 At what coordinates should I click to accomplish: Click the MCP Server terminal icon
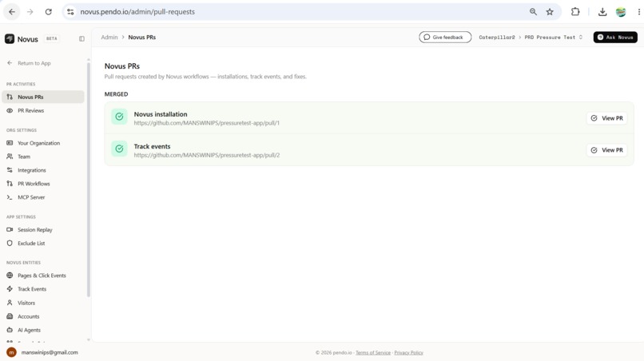pos(10,197)
